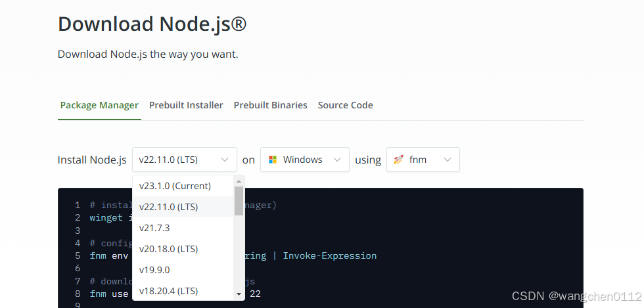Open the fnm package manager dropdown

(423, 160)
